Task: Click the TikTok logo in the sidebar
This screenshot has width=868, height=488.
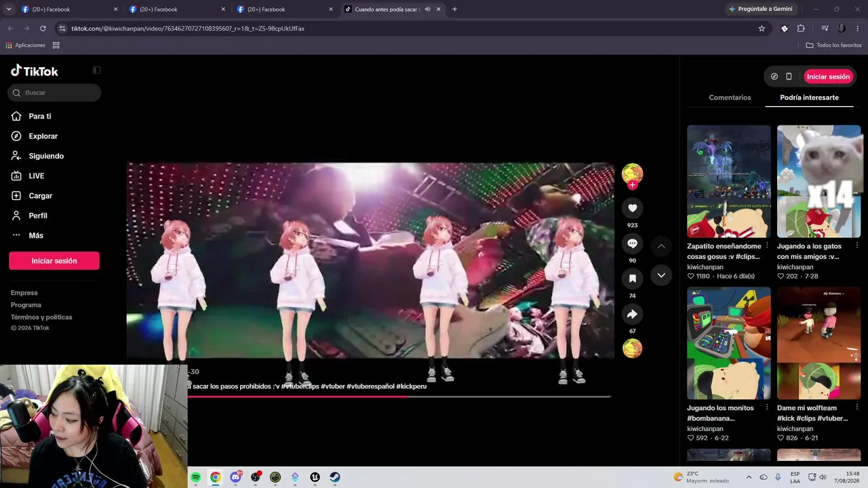Action: 35,70
